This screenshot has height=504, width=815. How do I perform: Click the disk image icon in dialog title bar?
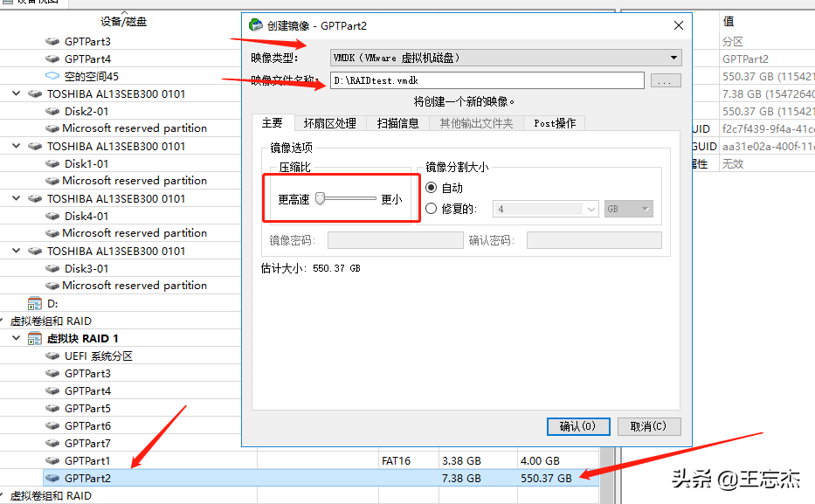(256, 25)
